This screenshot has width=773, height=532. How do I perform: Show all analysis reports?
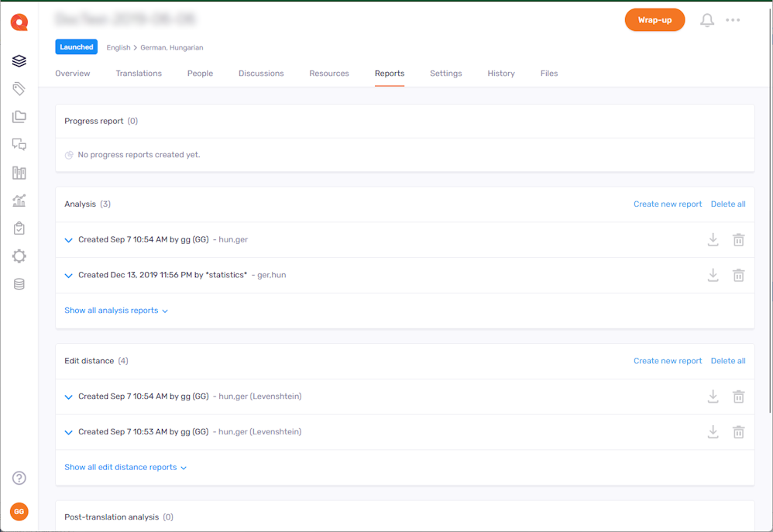tap(115, 311)
